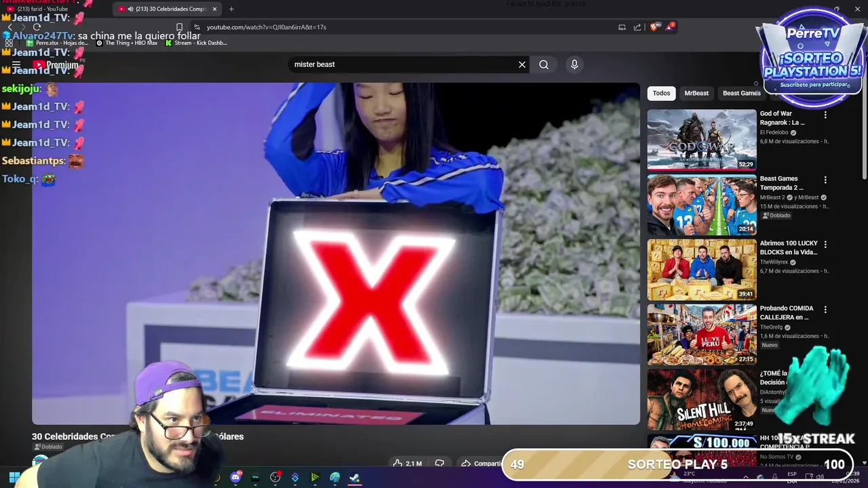This screenshot has width=868, height=488.
Task: Go back with browser back arrow
Action: tap(9, 27)
